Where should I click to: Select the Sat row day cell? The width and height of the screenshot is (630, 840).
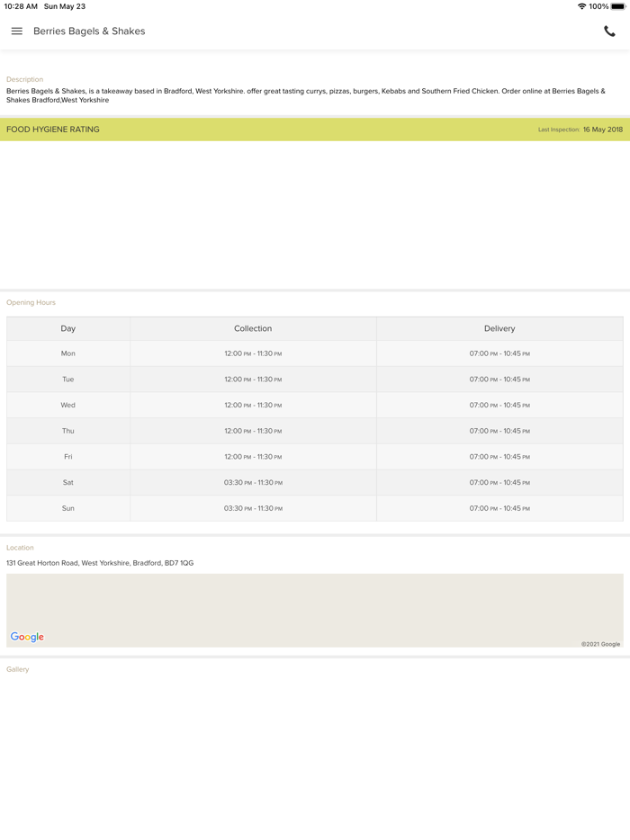(68, 482)
